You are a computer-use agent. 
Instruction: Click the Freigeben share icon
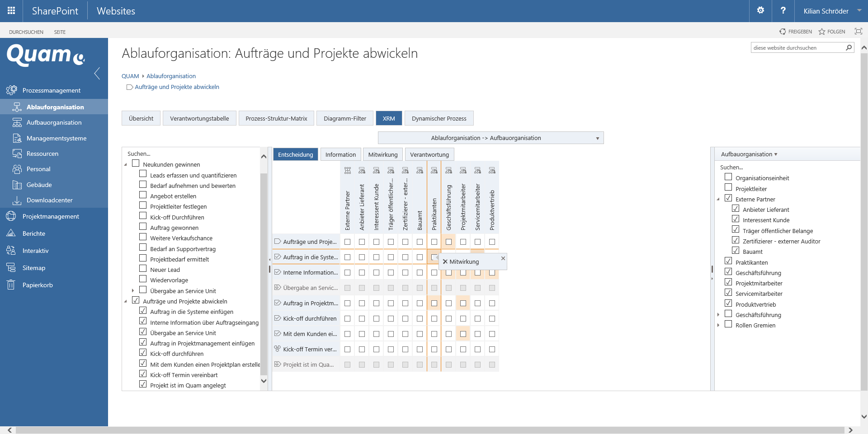(x=783, y=32)
